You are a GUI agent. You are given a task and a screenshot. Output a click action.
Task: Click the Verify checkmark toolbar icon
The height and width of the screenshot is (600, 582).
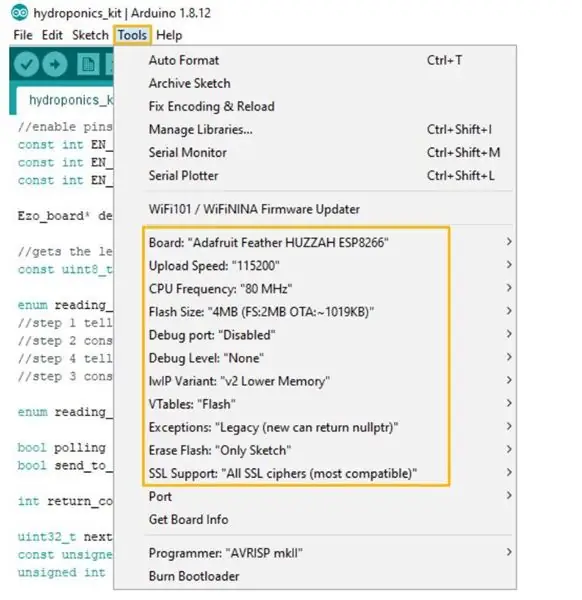(x=26, y=64)
